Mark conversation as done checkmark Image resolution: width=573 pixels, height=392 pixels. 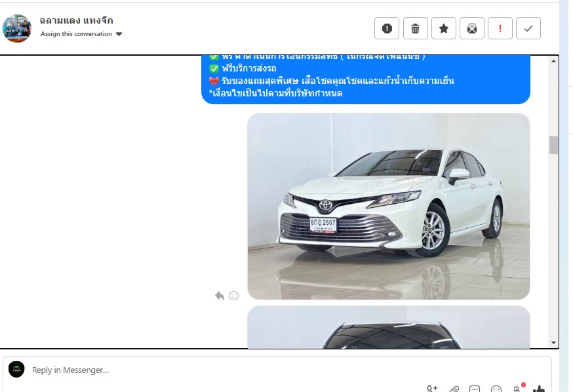[x=528, y=28]
